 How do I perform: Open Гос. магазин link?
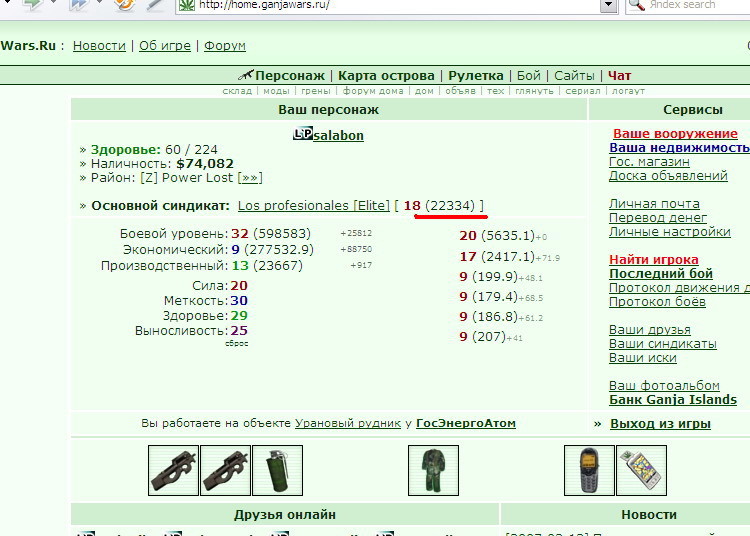(x=649, y=162)
